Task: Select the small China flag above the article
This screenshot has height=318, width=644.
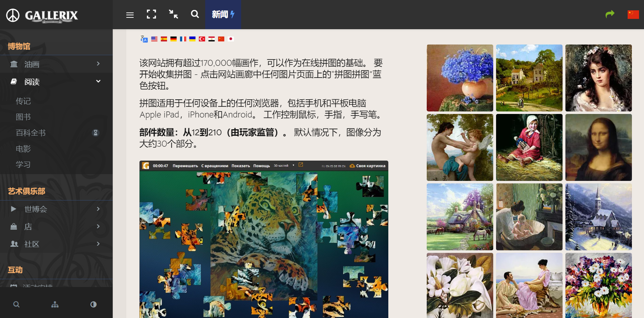Action: (x=221, y=39)
